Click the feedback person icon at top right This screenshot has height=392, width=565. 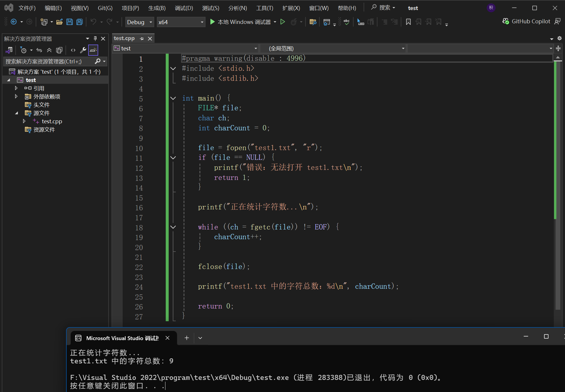pyautogui.click(x=557, y=21)
